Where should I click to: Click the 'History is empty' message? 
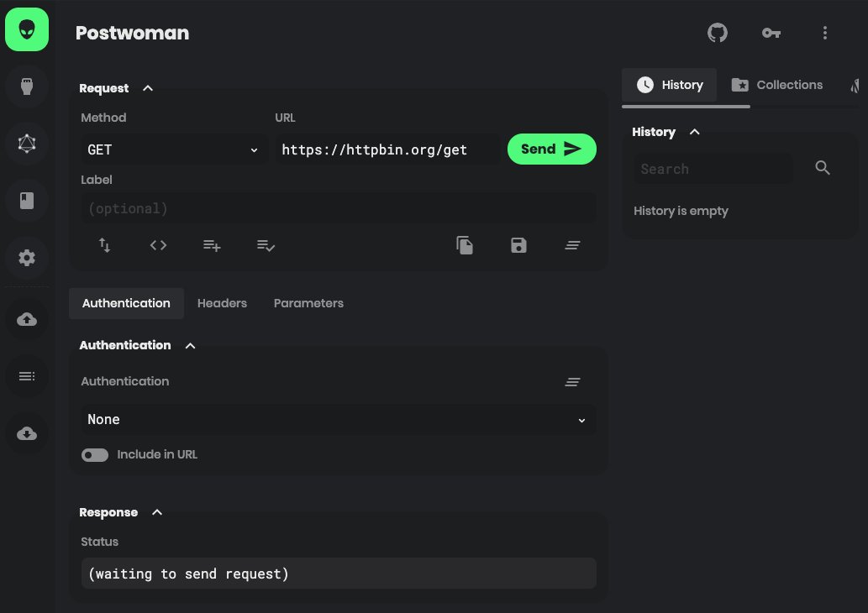coord(681,212)
